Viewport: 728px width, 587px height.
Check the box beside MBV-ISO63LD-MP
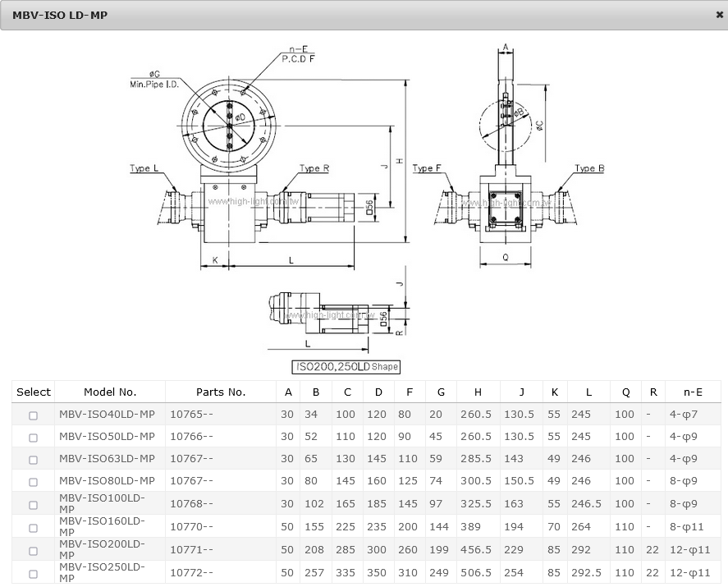[x=34, y=460]
